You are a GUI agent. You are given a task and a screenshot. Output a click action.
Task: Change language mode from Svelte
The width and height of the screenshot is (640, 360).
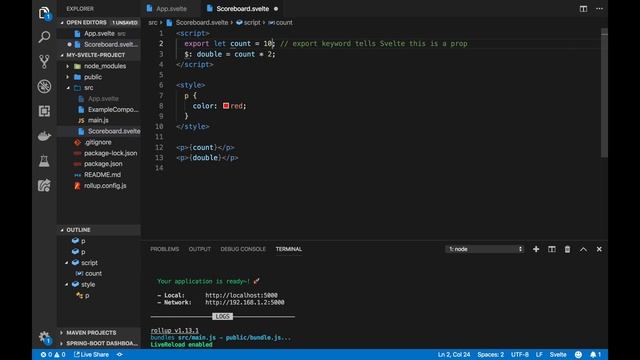[558, 355]
